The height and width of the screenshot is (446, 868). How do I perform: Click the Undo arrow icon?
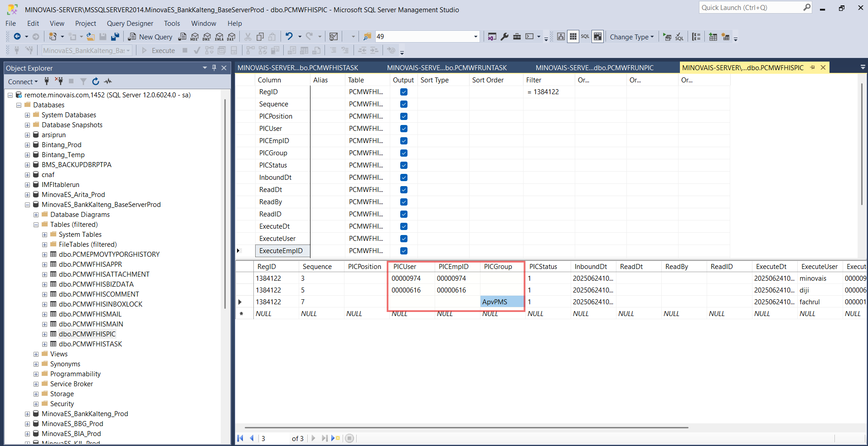coord(289,37)
